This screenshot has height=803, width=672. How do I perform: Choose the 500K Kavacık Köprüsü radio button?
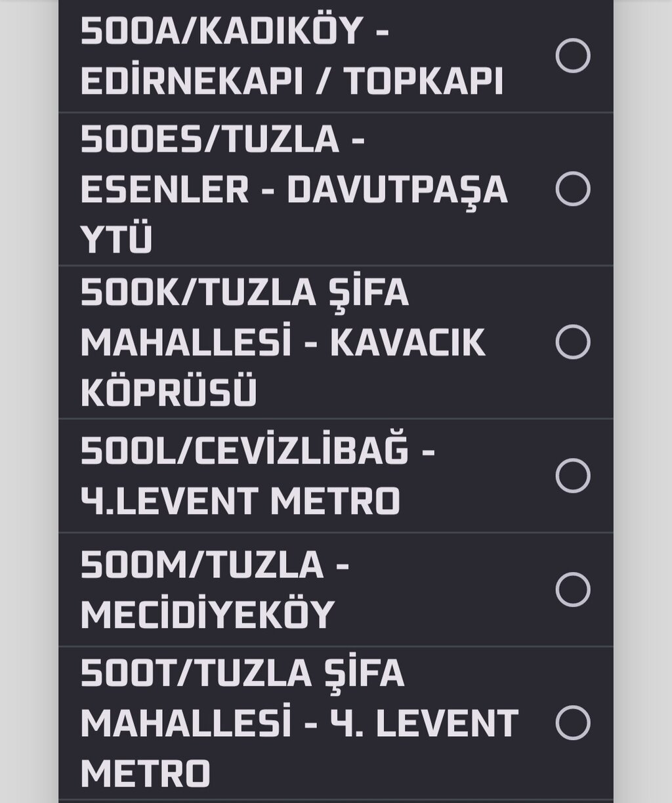572,342
